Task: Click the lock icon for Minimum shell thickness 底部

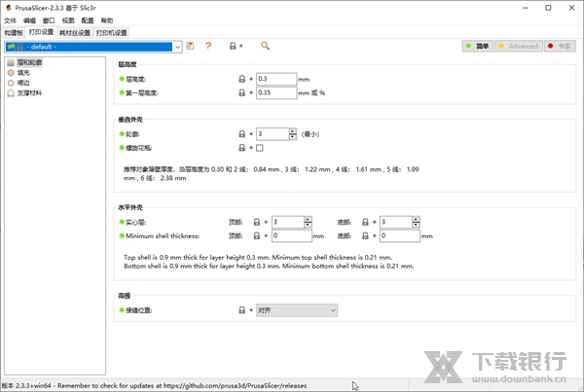Action: click(x=365, y=235)
